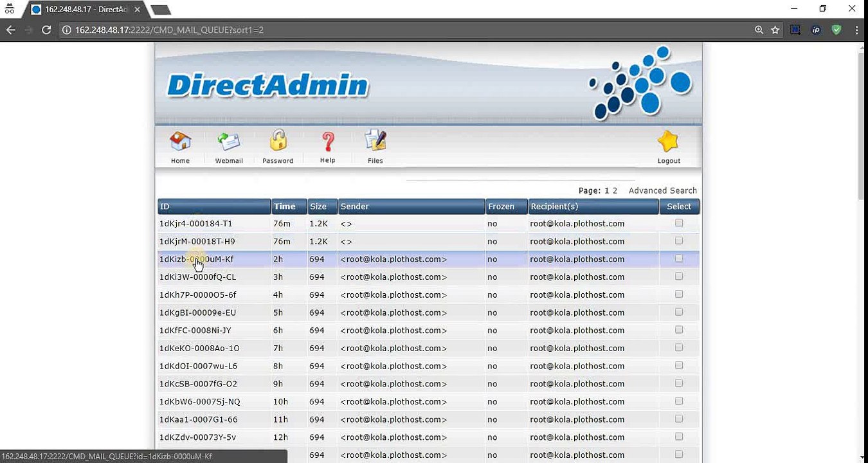The height and width of the screenshot is (463, 868).
Task: Open message ID 1dKjrM-00018T-H9
Action: tap(197, 242)
